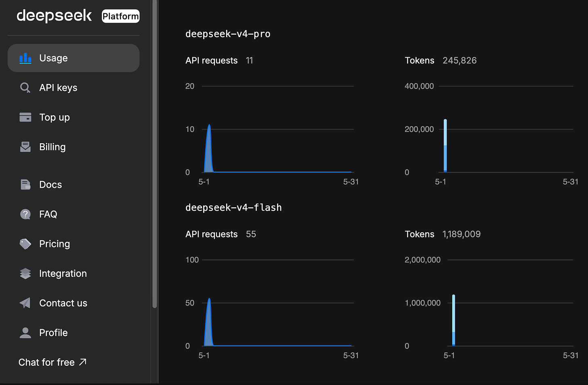This screenshot has height=385, width=588.
Task: Click the deepseek-v4-pro heading
Action: (228, 34)
